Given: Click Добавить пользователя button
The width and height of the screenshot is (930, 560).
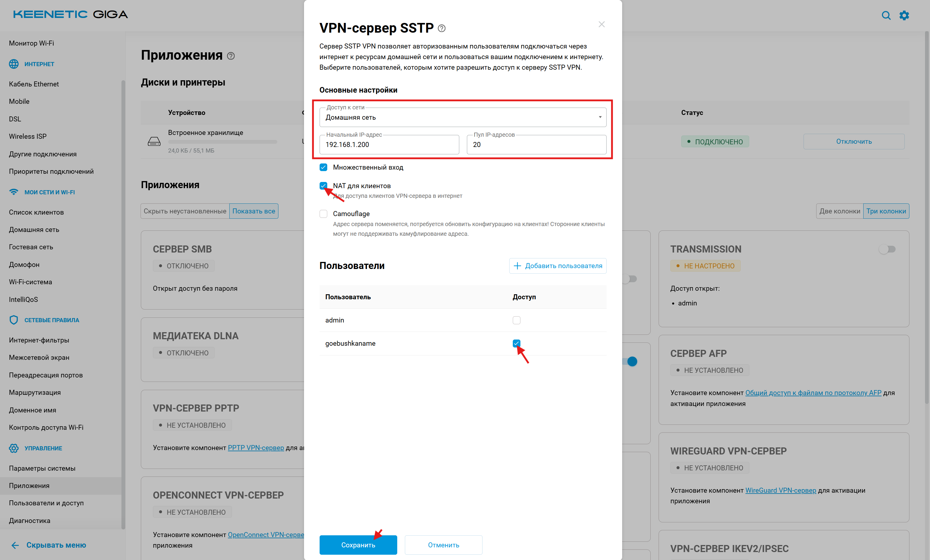Looking at the screenshot, I should point(557,266).
